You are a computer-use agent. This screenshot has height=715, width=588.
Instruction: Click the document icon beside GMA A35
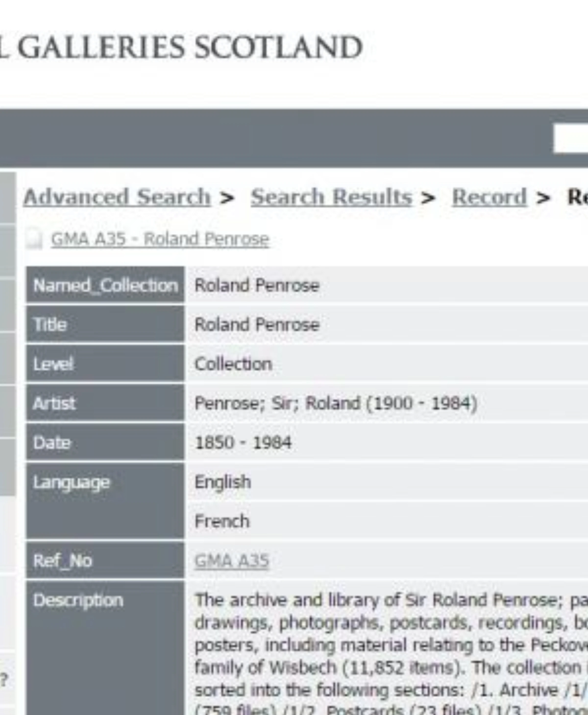34,240
